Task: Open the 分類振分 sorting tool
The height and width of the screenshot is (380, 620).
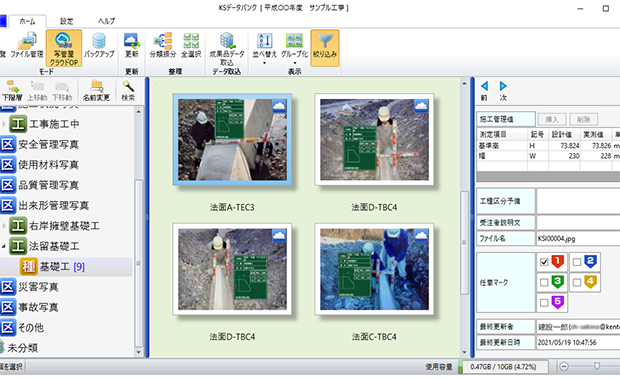Action: pos(163,47)
